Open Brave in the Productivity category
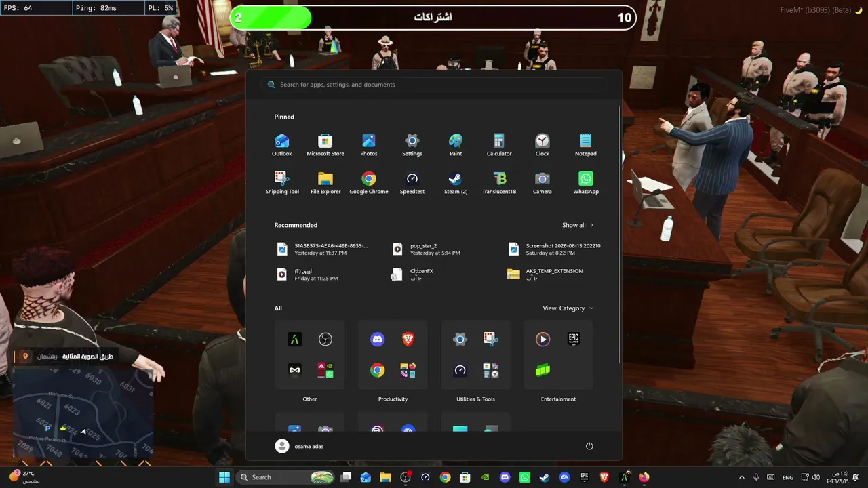 408,340
